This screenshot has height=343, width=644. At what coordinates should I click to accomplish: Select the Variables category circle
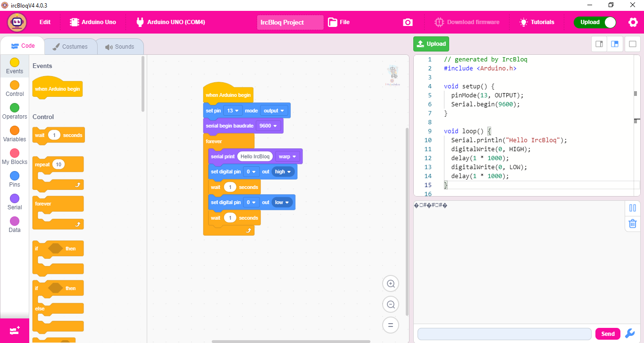[15, 130]
